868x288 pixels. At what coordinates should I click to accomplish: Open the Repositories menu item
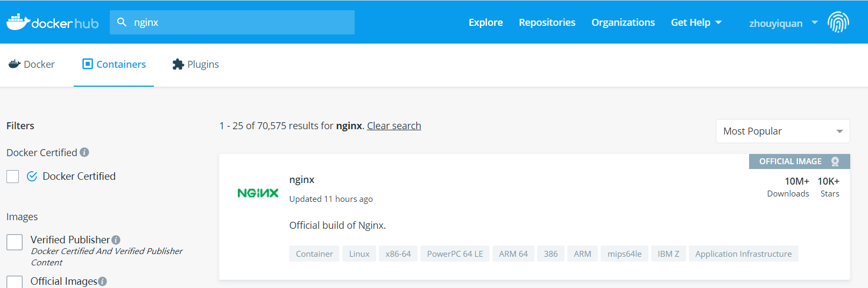point(547,23)
